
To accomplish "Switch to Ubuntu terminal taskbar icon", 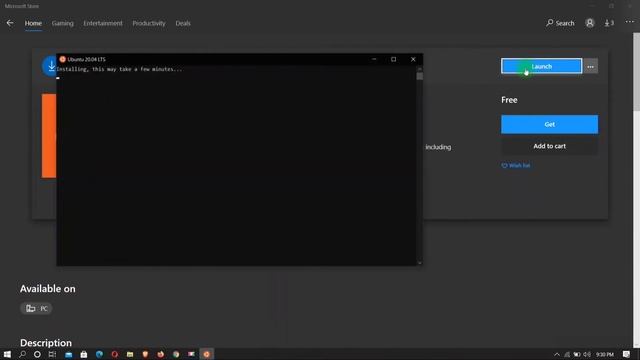I will [x=207, y=354].
